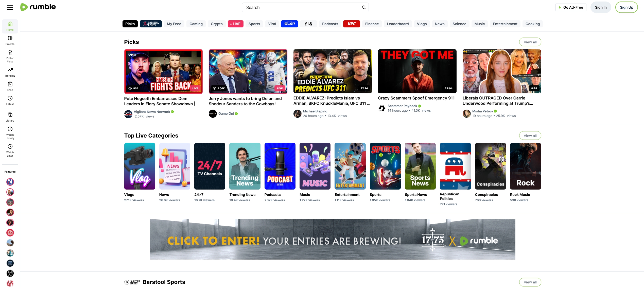Viewport: 644px width, 288px height.
Task: Open the Library sidebar icon
Action: 10,117
